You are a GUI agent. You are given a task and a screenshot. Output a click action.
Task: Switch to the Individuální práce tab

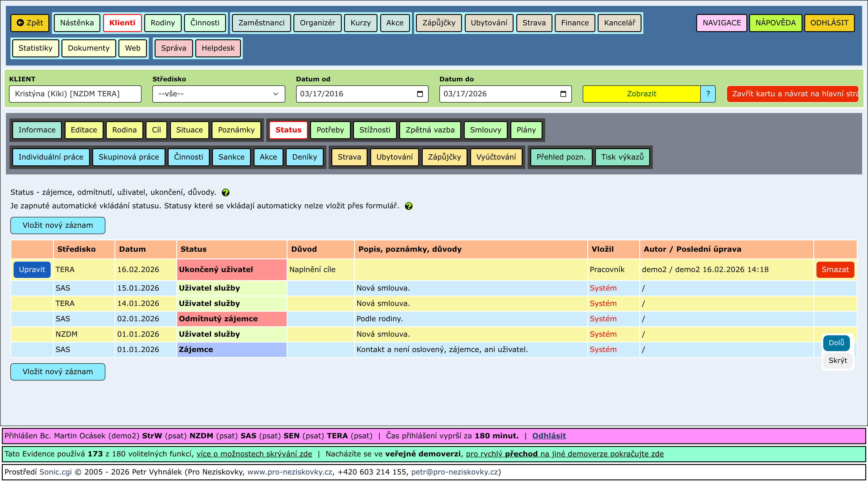(51, 157)
